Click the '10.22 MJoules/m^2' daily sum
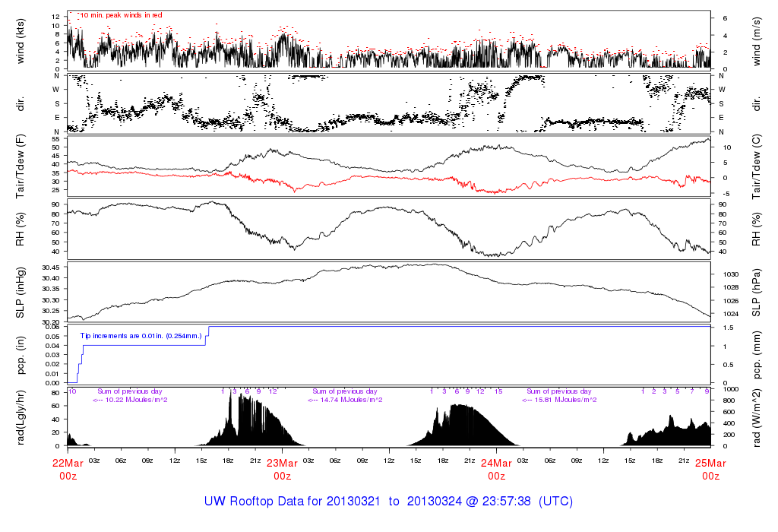 tap(137, 400)
